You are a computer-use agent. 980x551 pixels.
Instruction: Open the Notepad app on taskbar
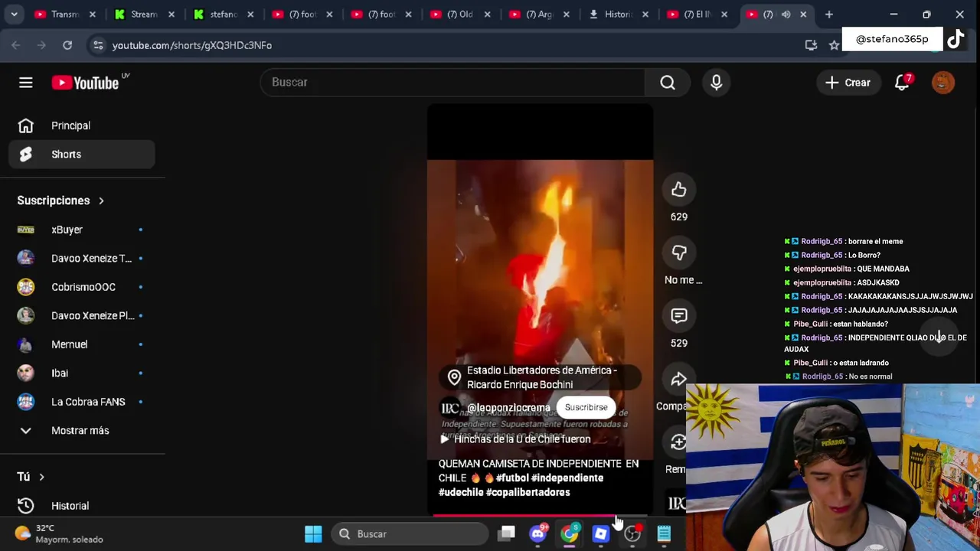click(x=664, y=533)
